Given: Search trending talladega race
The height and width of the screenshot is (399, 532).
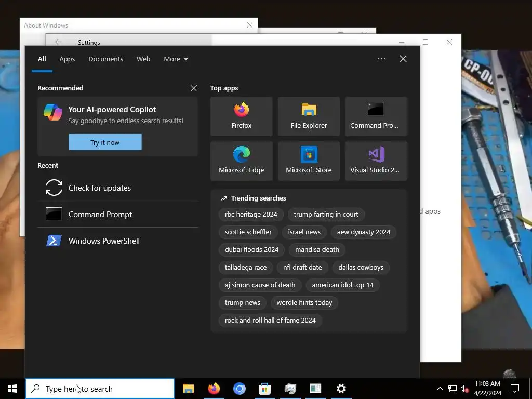Looking at the screenshot, I should point(246,268).
